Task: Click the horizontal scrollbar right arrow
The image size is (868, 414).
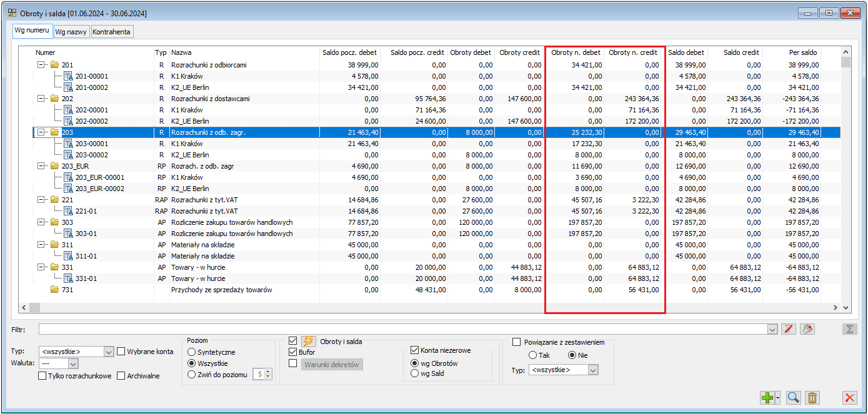Action: point(836,308)
